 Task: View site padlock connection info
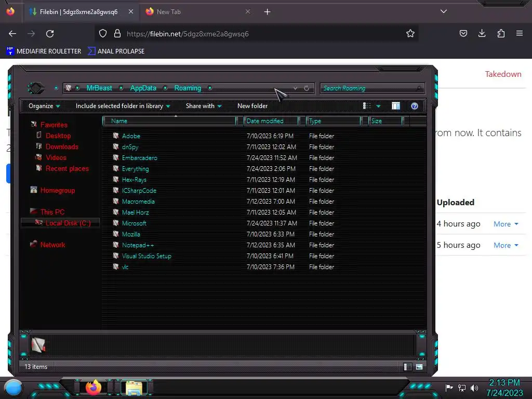tap(117, 34)
